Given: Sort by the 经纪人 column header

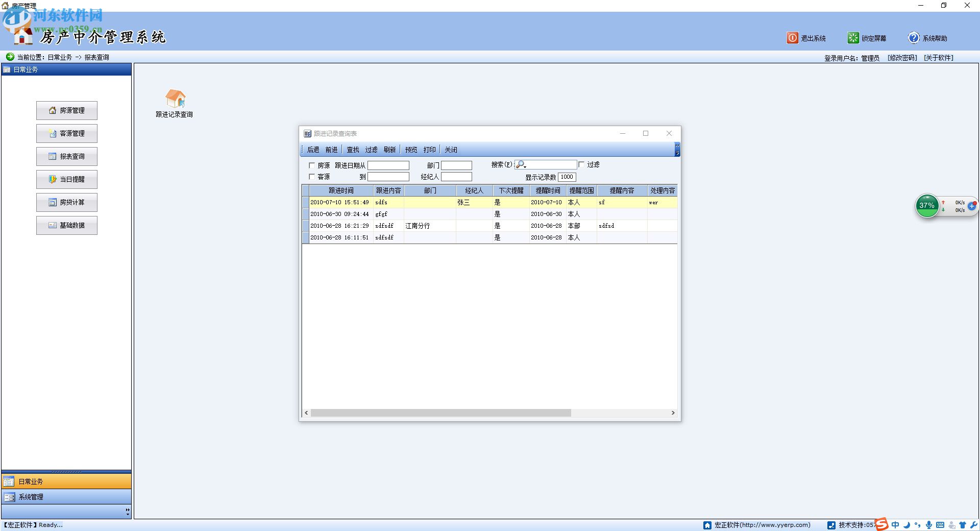Looking at the screenshot, I should tap(474, 190).
